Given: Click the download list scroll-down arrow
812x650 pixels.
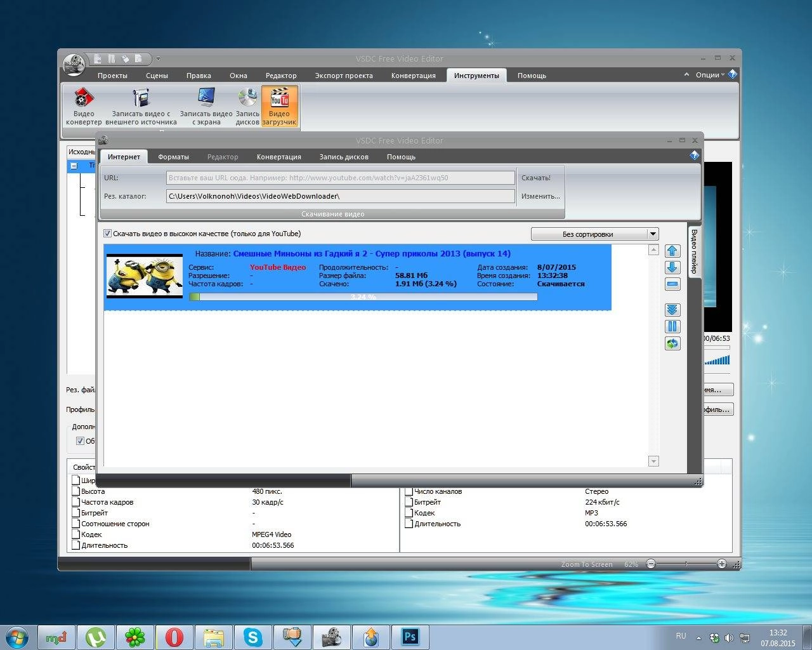Looking at the screenshot, I should [654, 461].
